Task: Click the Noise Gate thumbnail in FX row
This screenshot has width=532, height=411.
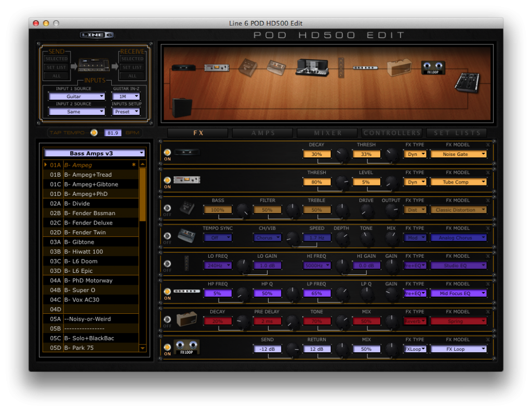Action: (187, 152)
